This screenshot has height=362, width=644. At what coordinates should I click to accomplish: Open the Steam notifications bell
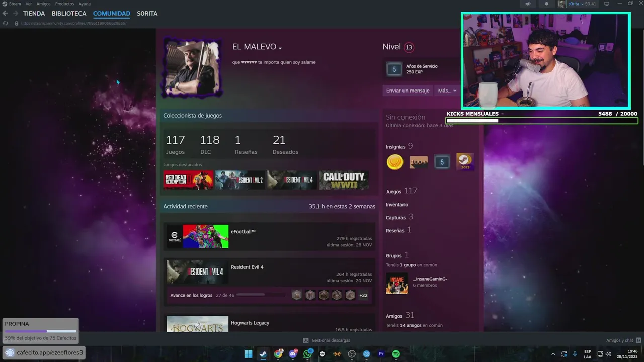547,4
